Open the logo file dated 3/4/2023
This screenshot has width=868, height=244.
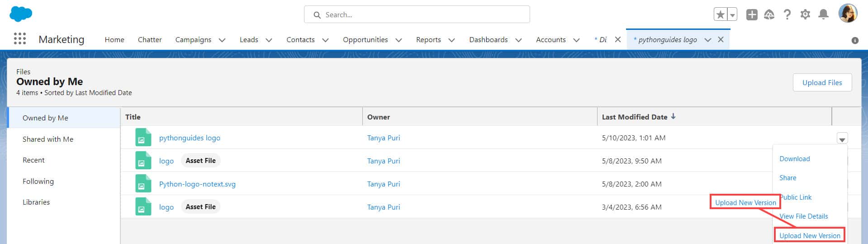(x=166, y=207)
